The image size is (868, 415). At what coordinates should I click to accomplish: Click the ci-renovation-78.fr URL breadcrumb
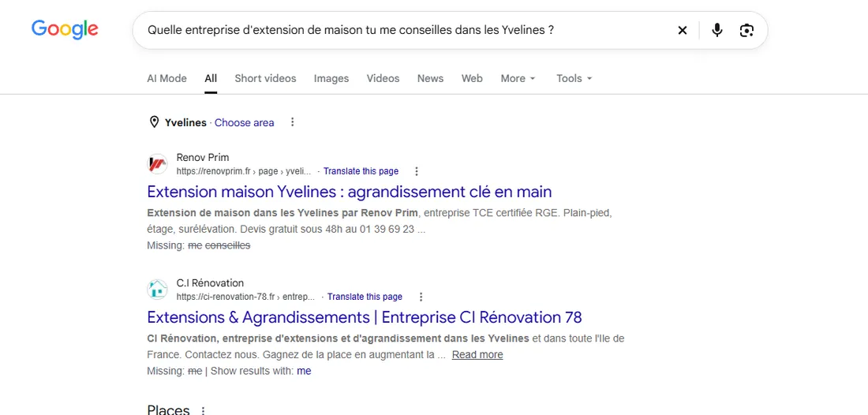pos(245,297)
